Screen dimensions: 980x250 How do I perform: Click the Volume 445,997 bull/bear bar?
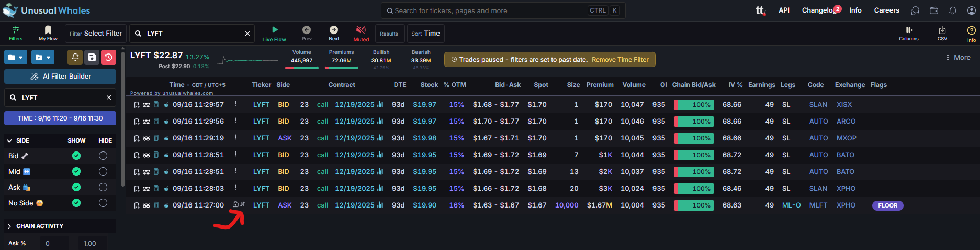point(301,68)
